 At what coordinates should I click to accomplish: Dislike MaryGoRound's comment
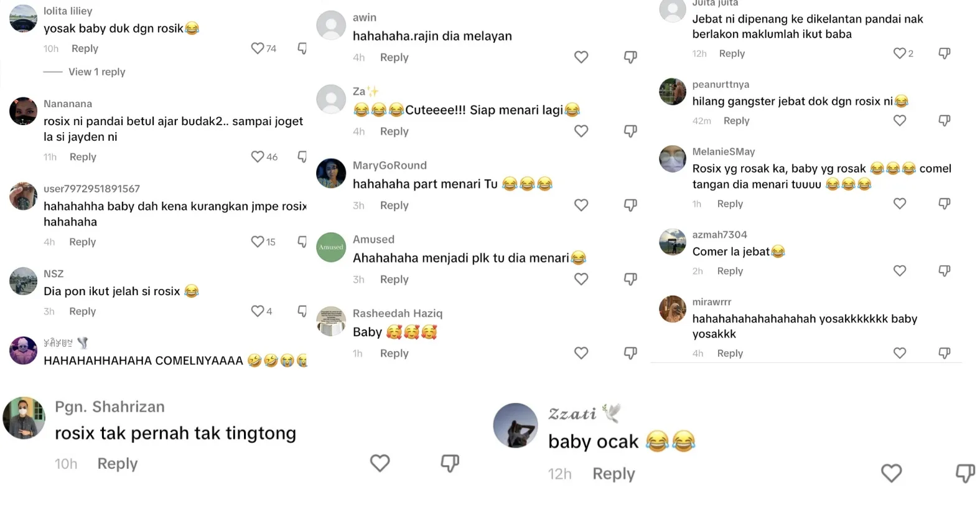click(630, 205)
